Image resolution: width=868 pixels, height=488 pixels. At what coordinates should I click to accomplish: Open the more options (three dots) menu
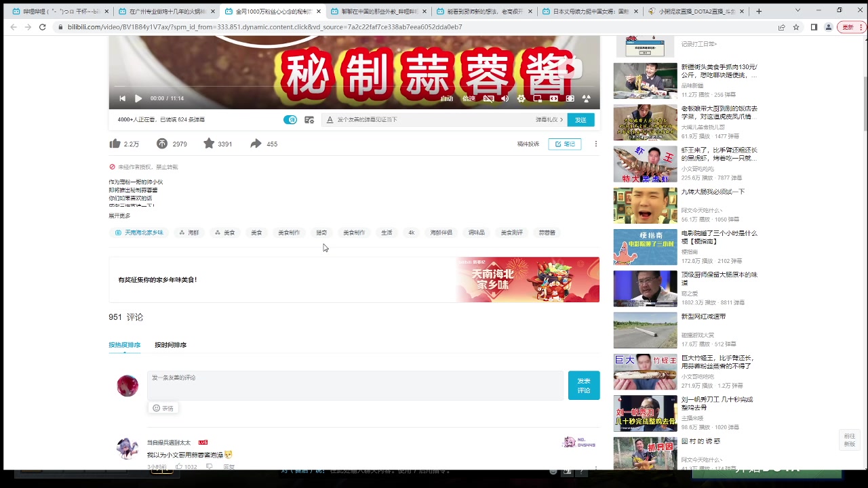tap(595, 144)
